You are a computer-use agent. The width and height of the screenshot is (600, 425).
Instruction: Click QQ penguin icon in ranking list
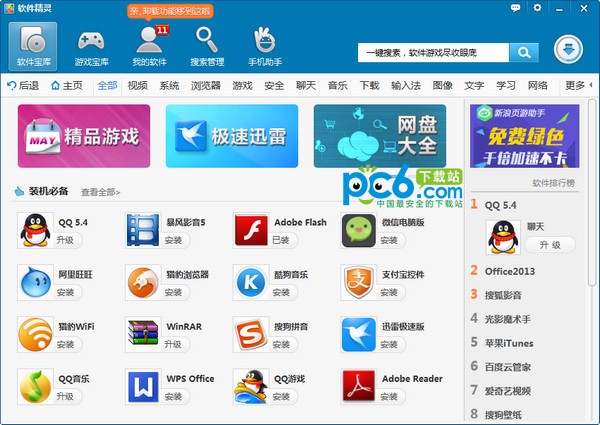(x=503, y=237)
